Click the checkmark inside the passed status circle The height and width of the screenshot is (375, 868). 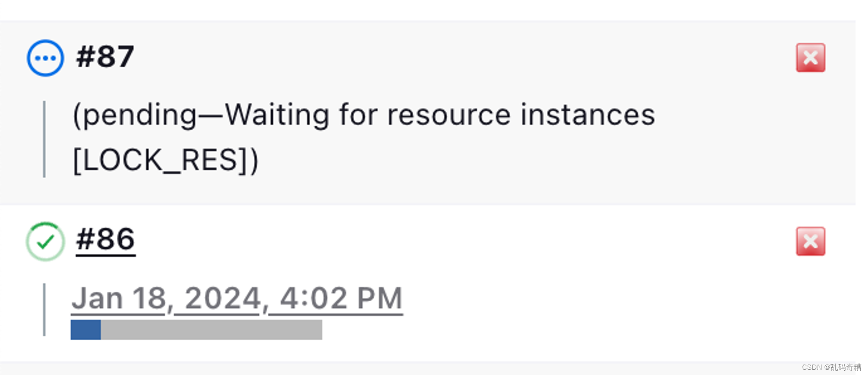click(x=45, y=242)
